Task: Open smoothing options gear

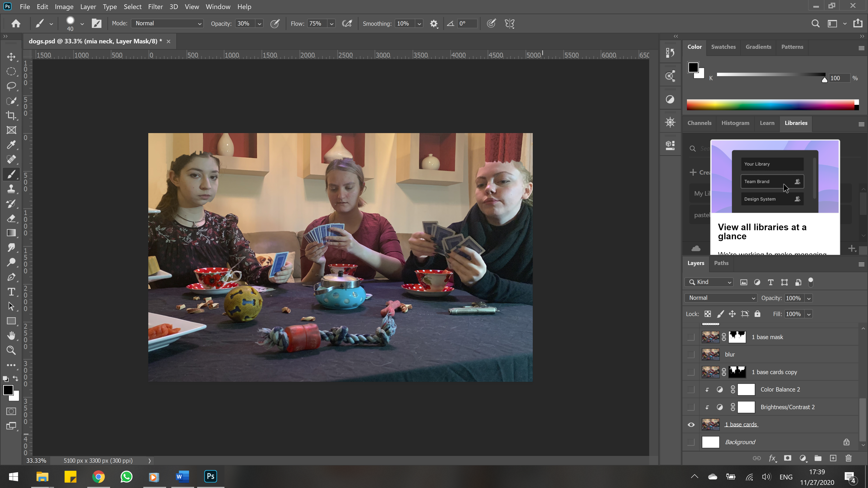Action: click(434, 23)
